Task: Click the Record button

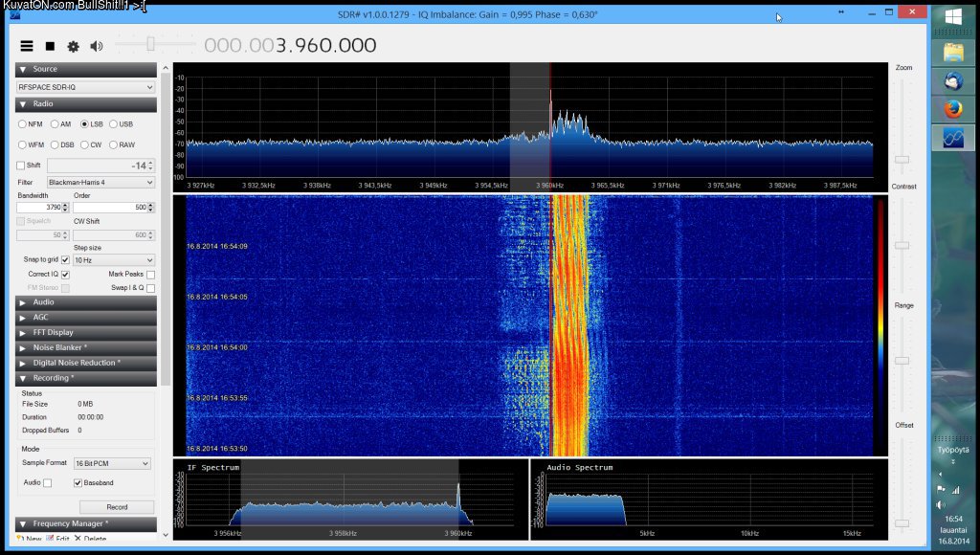Action: (x=117, y=507)
